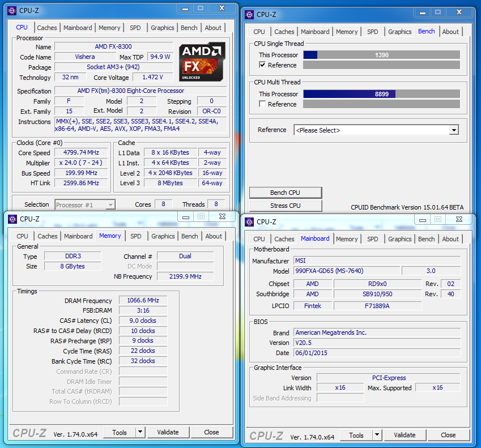
Task: Click Validate button in the Mainboard window
Action: pos(405,435)
